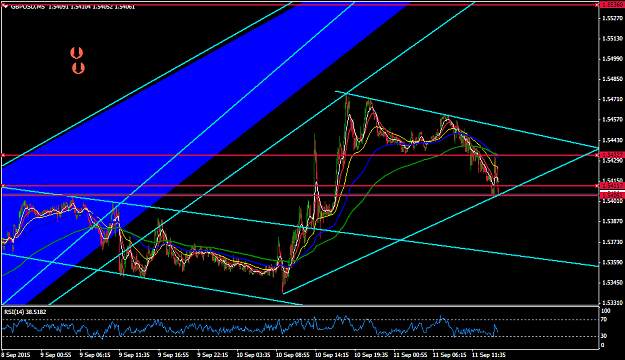Click the 10 Sep 03:35 time label
This screenshot has height=360, width=625.
tap(253, 354)
